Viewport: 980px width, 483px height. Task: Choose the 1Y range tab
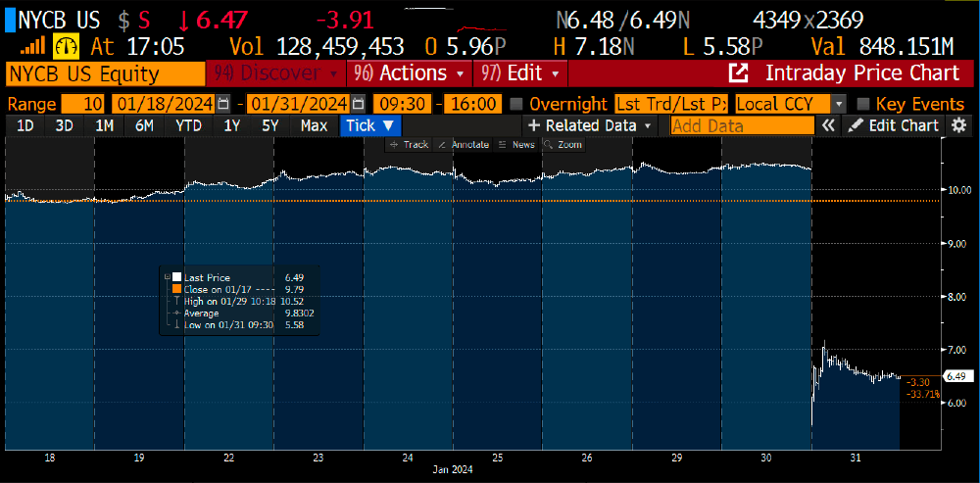click(232, 125)
